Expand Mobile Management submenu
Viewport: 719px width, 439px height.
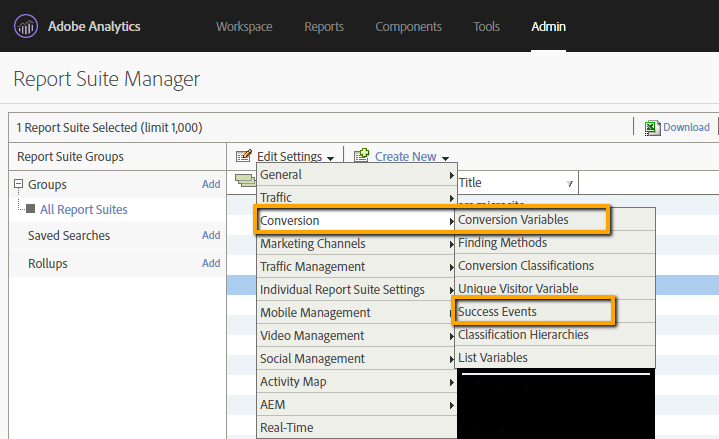click(x=357, y=312)
